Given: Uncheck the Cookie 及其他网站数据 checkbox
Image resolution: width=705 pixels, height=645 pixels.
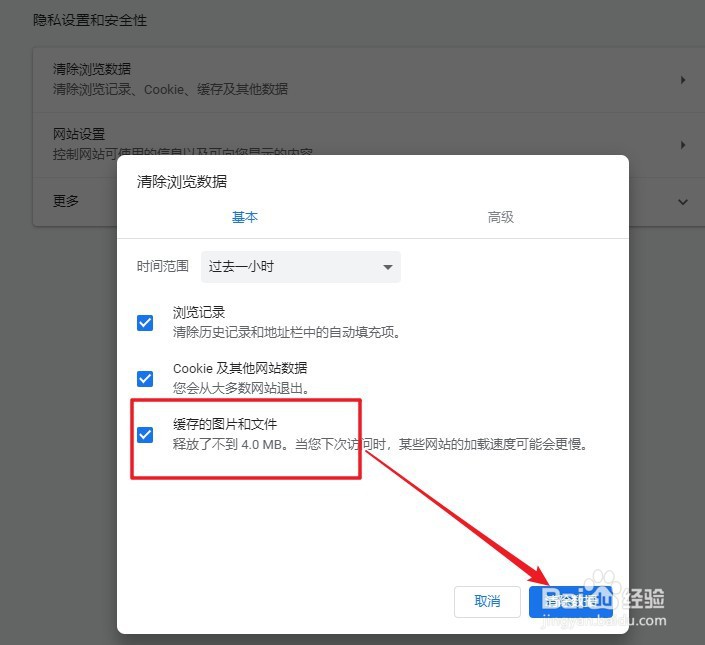Looking at the screenshot, I should 145,378.
